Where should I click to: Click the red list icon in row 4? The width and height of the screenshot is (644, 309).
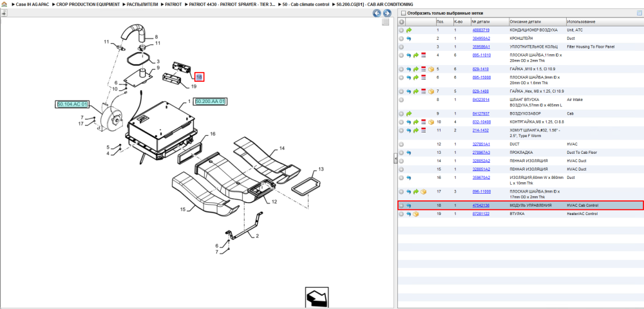(424, 55)
